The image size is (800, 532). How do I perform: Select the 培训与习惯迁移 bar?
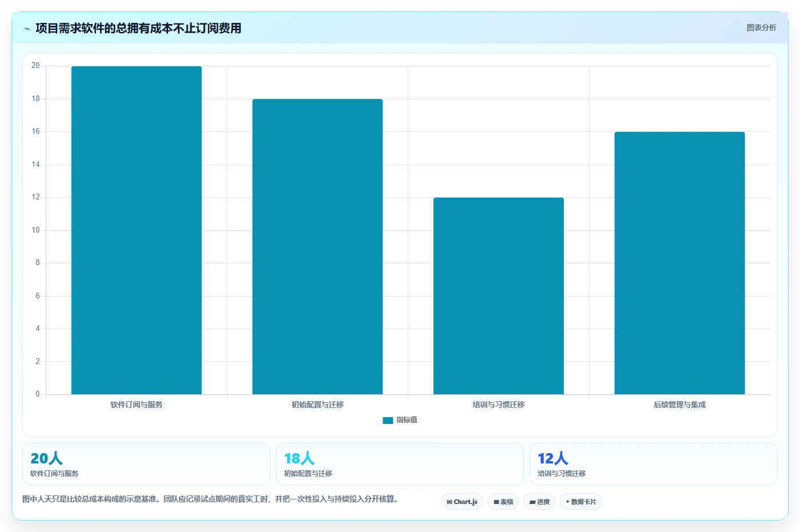[499, 296]
